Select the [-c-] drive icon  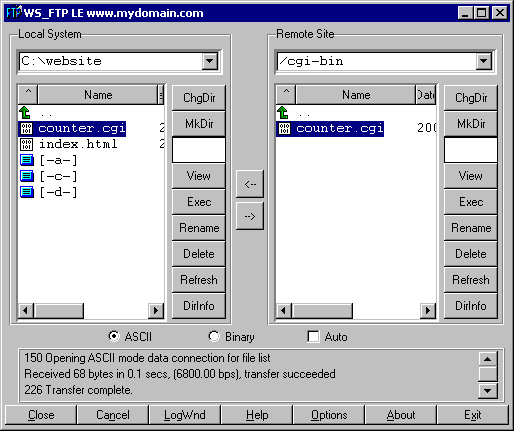pyautogui.click(x=27, y=176)
